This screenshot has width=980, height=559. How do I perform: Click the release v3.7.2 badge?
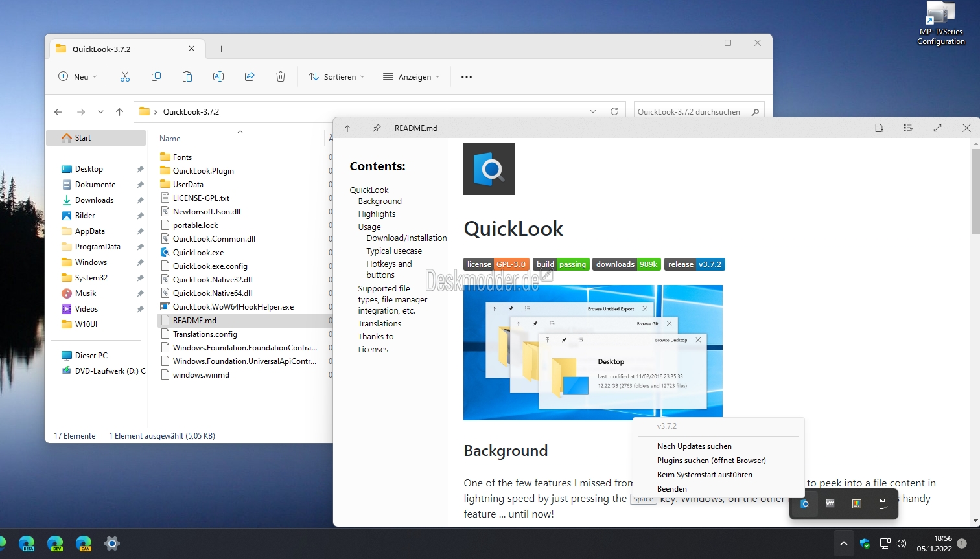click(695, 264)
